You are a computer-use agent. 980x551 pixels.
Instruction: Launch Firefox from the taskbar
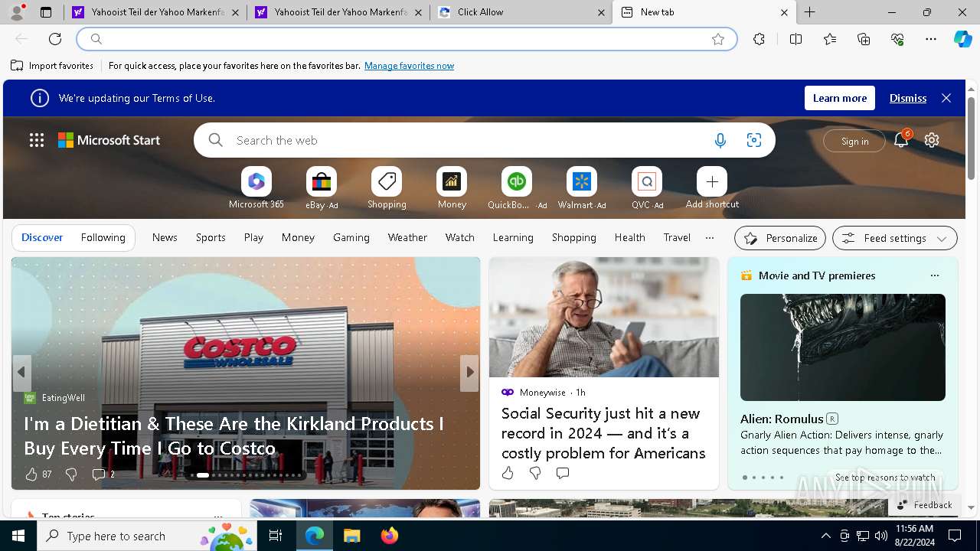pos(390,536)
